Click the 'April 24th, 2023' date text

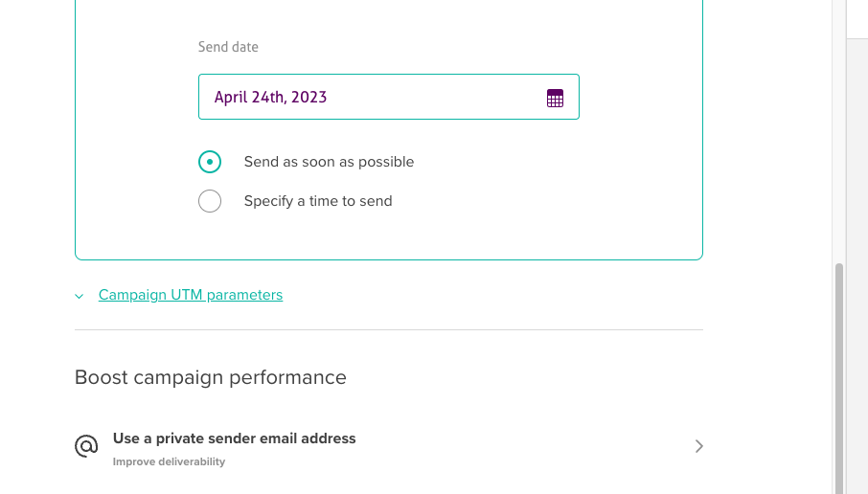(270, 98)
